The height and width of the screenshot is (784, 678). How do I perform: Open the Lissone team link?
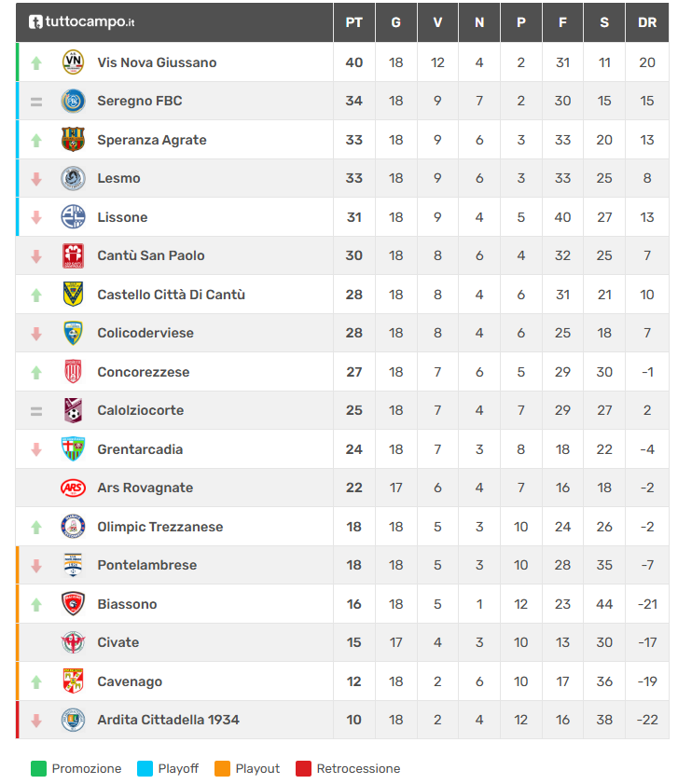point(122,217)
